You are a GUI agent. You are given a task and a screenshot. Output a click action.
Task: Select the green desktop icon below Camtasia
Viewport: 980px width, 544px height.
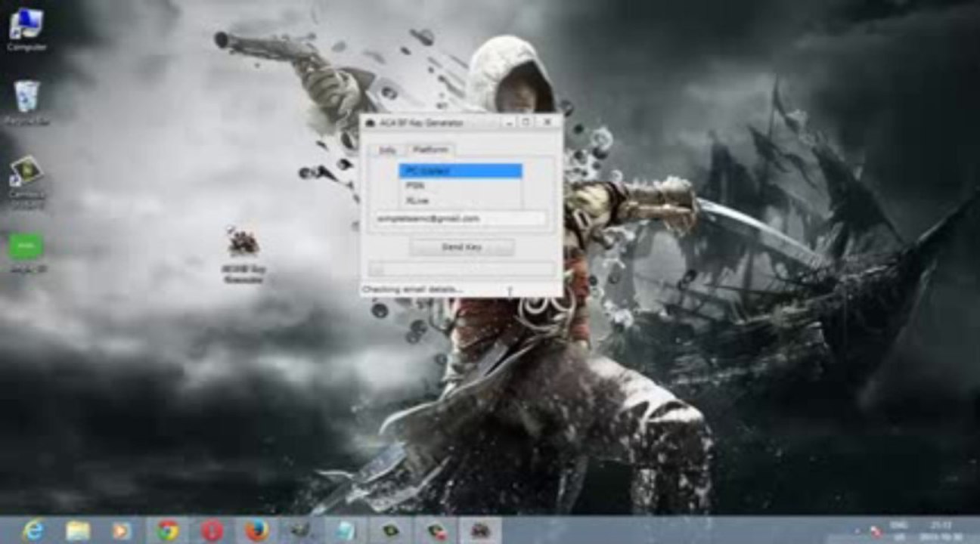pos(26,252)
